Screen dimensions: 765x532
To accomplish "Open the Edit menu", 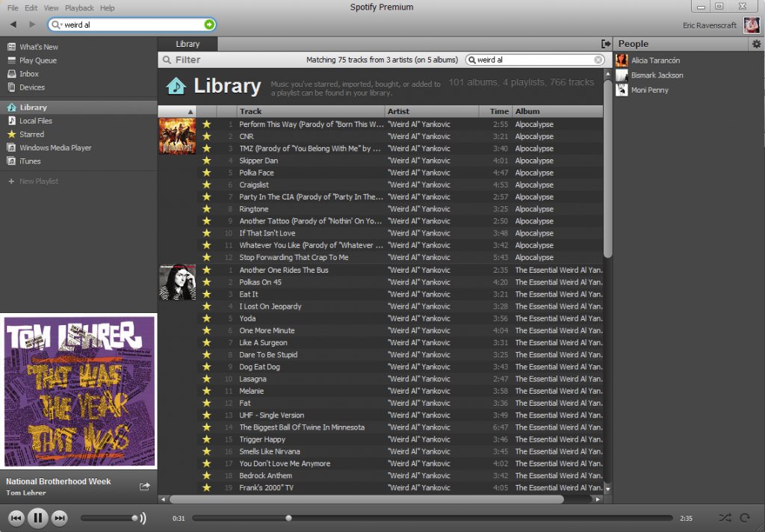I will 31,7.
